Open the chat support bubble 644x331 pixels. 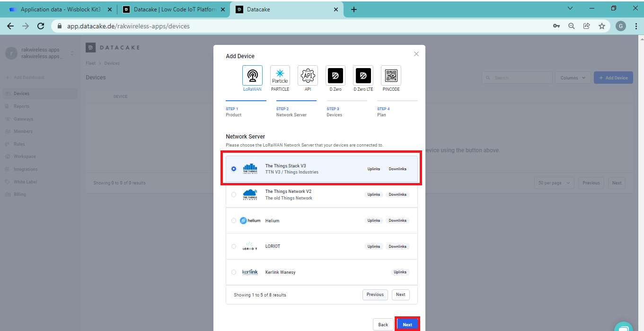pos(624,326)
